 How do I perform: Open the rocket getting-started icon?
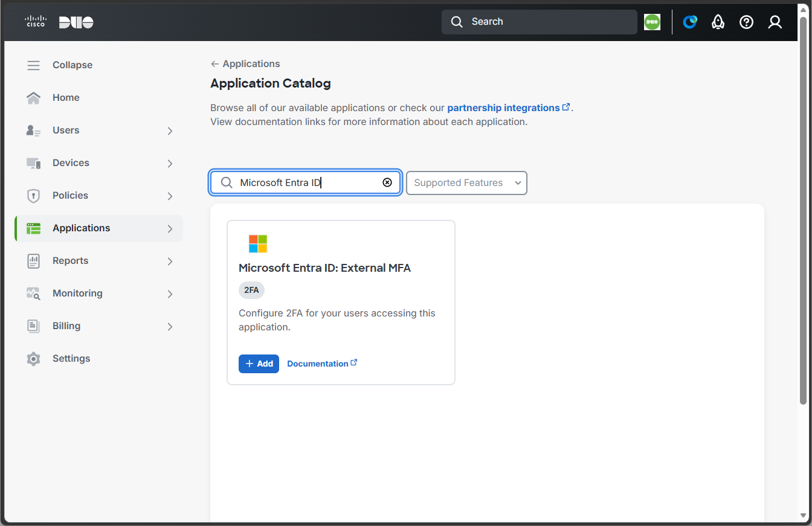(x=718, y=22)
